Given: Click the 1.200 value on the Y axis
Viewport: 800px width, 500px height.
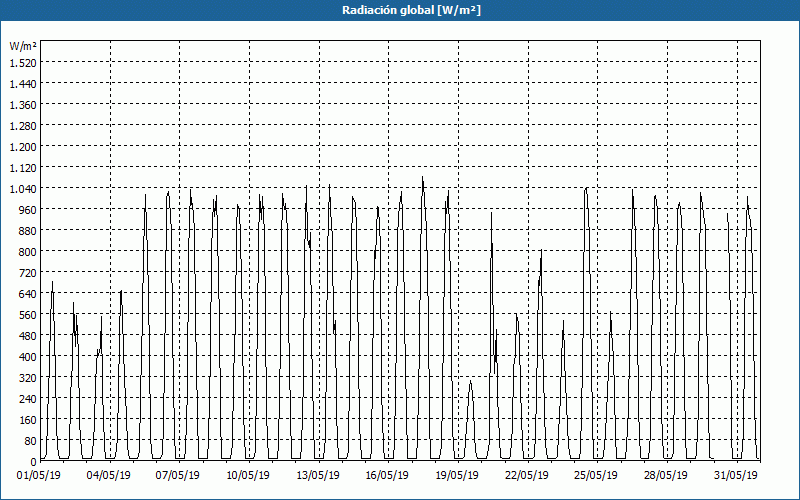Looking at the screenshot, I should 23,147.
